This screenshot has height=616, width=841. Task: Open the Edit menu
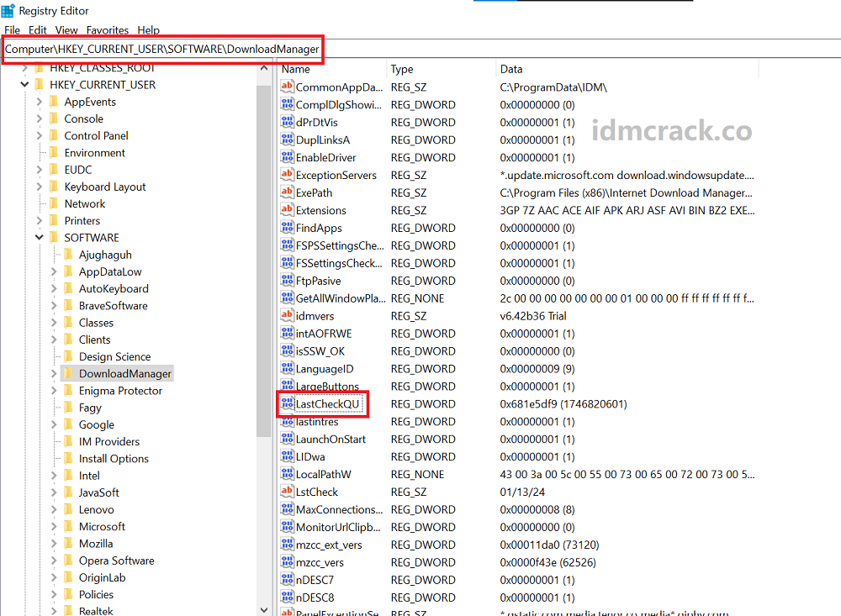tap(38, 30)
